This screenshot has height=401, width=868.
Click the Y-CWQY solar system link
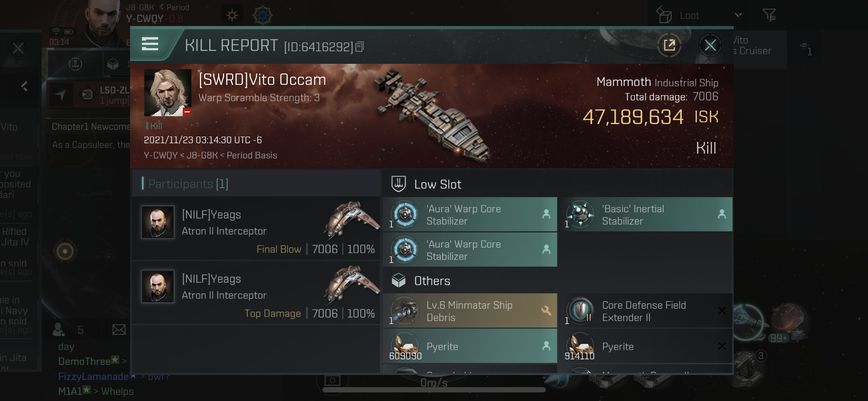(160, 155)
